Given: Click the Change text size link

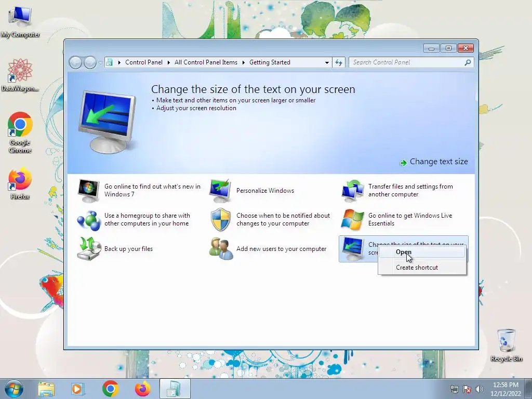Looking at the screenshot, I should (438, 162).
